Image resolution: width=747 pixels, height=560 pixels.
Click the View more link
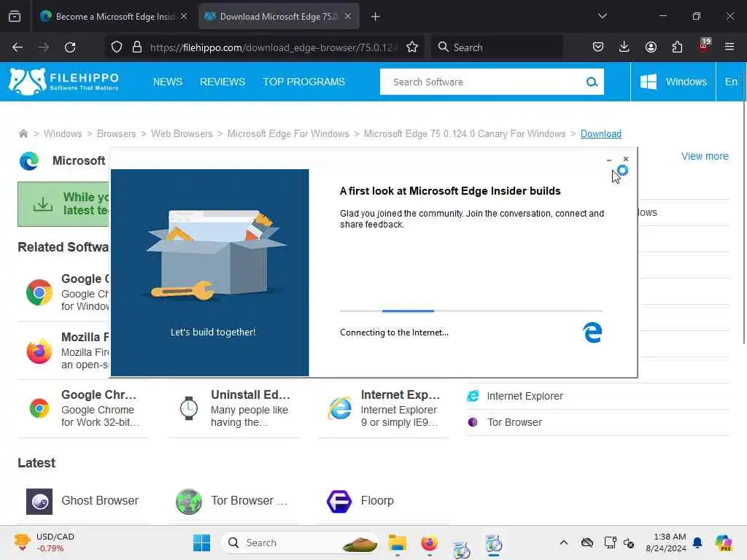coord(705,156)
